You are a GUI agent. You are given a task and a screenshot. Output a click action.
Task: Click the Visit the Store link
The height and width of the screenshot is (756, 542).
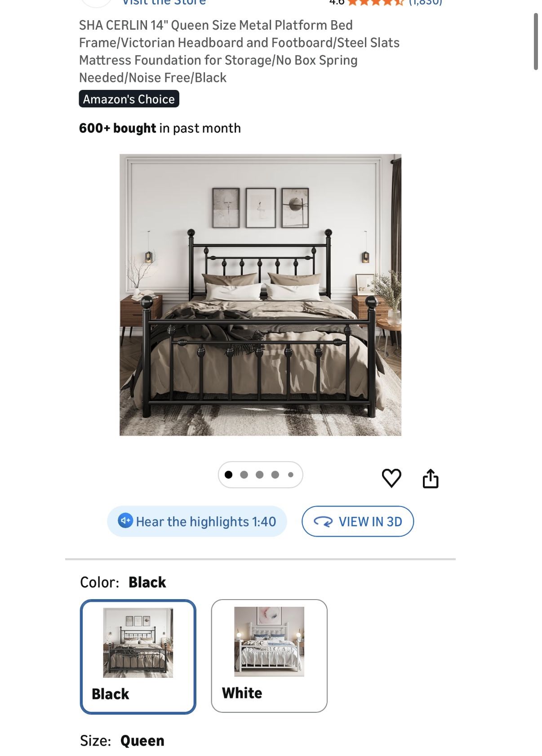164,2
